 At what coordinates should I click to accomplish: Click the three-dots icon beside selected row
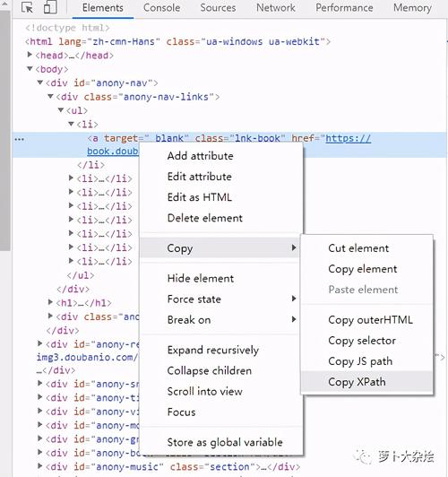19,139
